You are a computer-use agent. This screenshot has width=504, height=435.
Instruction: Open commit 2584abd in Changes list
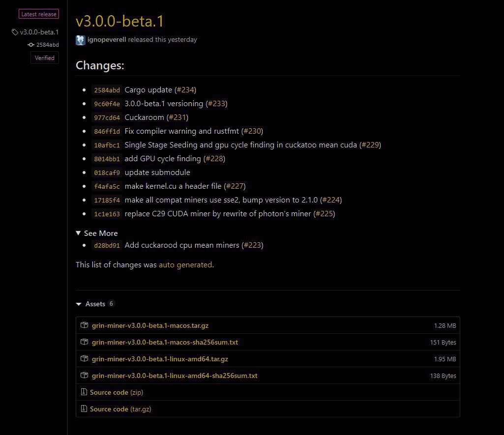coord(107,90)
